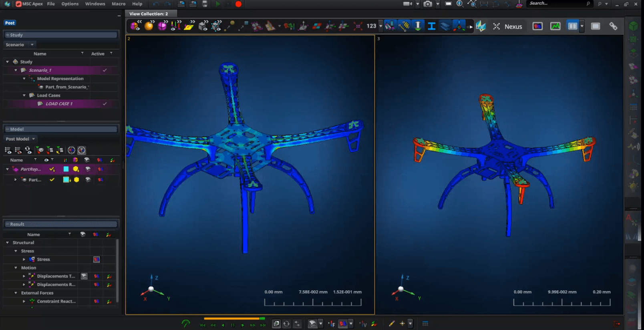Click the chain link icon in toolbar
Viewport: 644px width, 330px height.
(613, 26)
